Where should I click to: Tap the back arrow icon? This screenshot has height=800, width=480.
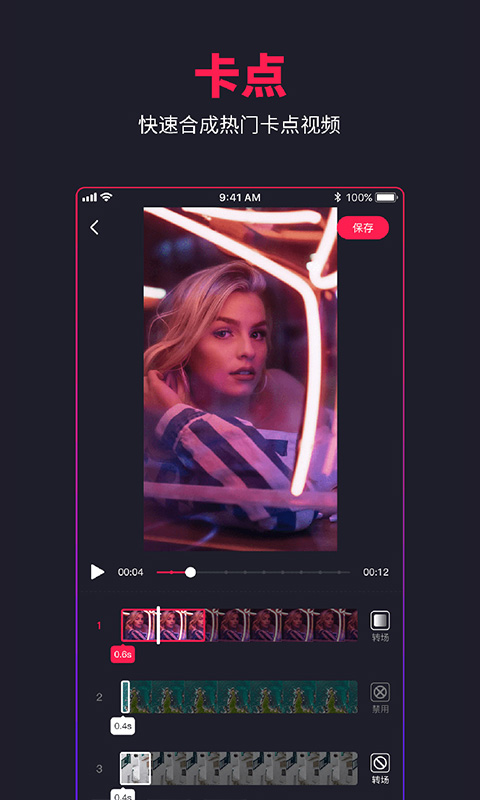94,228
